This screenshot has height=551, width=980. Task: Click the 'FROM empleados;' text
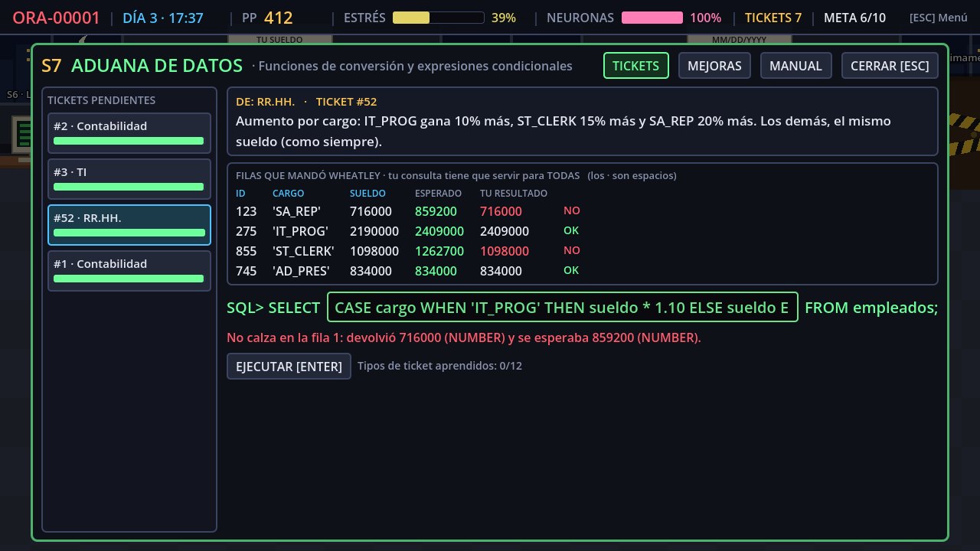point(871,308)
